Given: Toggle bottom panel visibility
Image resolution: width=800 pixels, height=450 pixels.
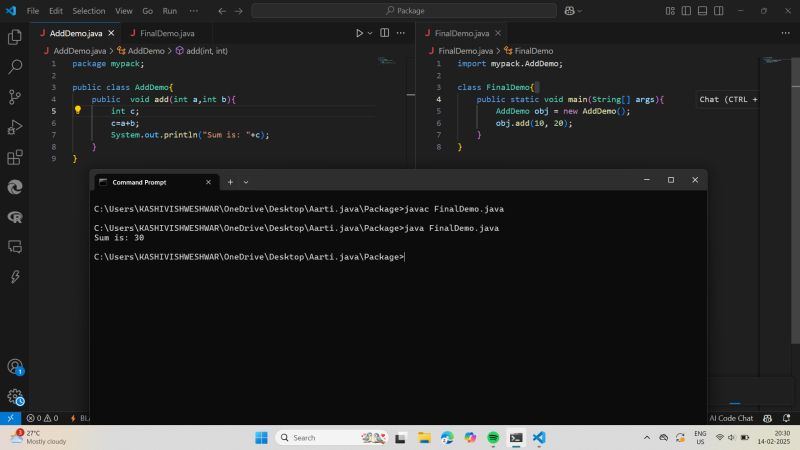Looking at the screenshot, I should pos(703,11).
